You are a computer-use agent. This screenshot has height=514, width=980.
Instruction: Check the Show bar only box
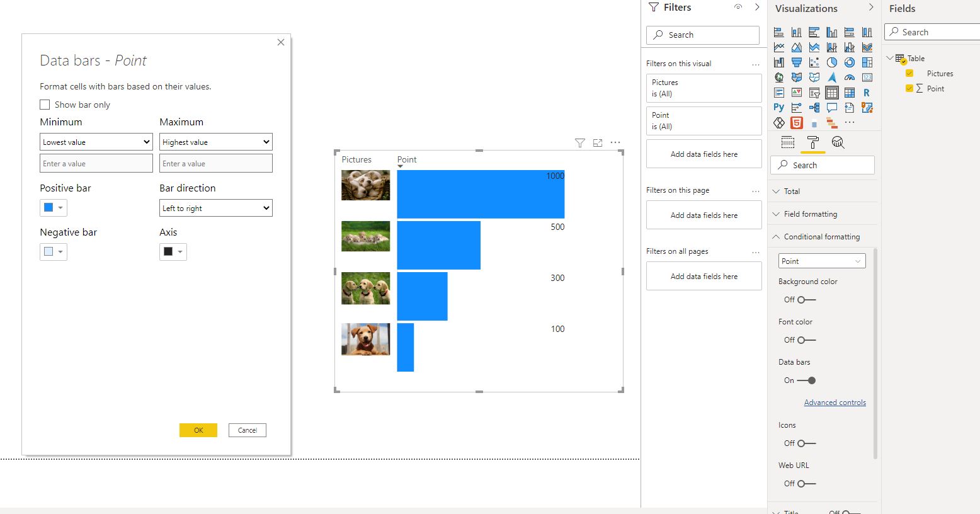[x=45, y=105]
